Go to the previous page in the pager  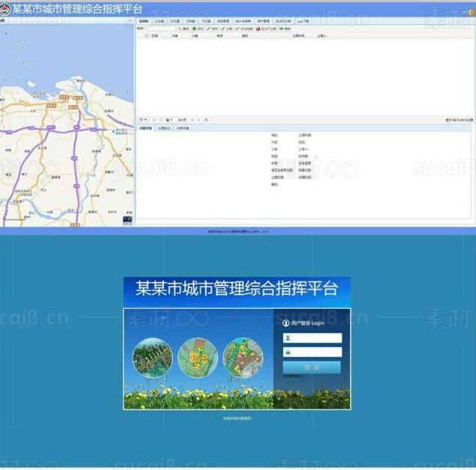click(161, 120)
